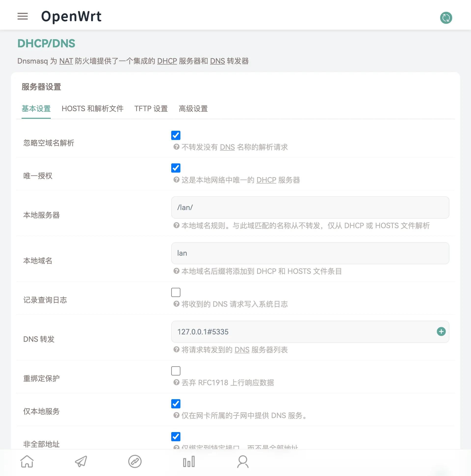471x476 pixels.
Task: Uncheck 仅本地服务 checkbox
Action: (x=176, y=404)
